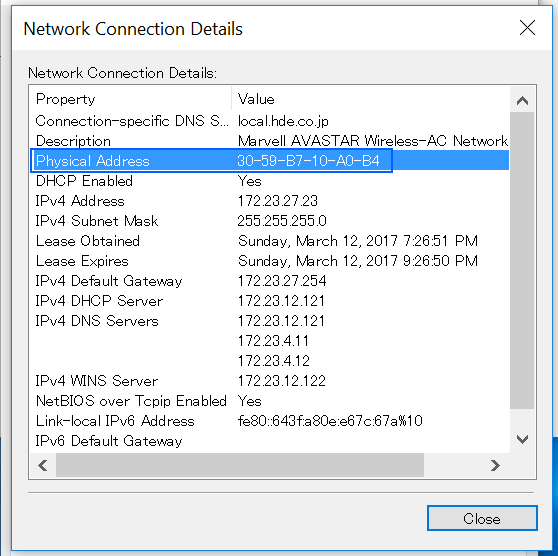Click the horizontal scrollbar thumb
Image resolution: width=558 pixels, height=556 pixels.
click(240, 465)
